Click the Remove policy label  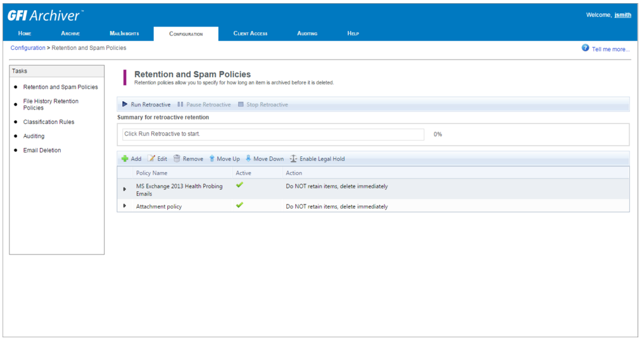[193, 159]
